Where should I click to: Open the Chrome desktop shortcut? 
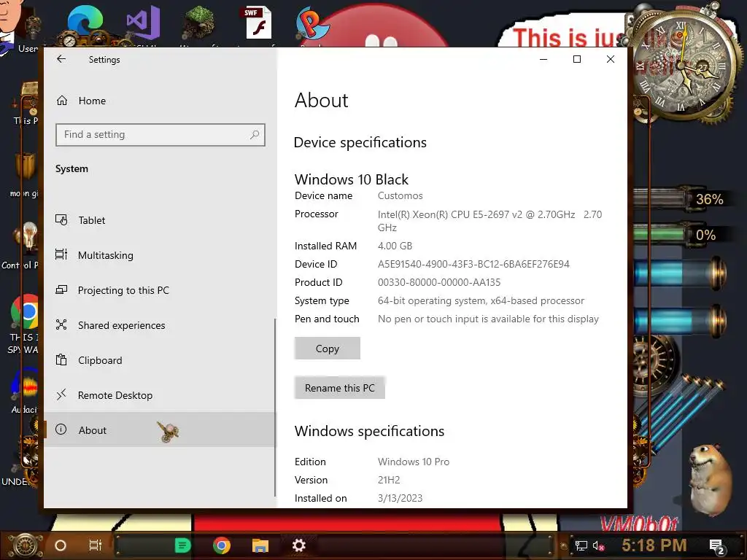[24, 311]
